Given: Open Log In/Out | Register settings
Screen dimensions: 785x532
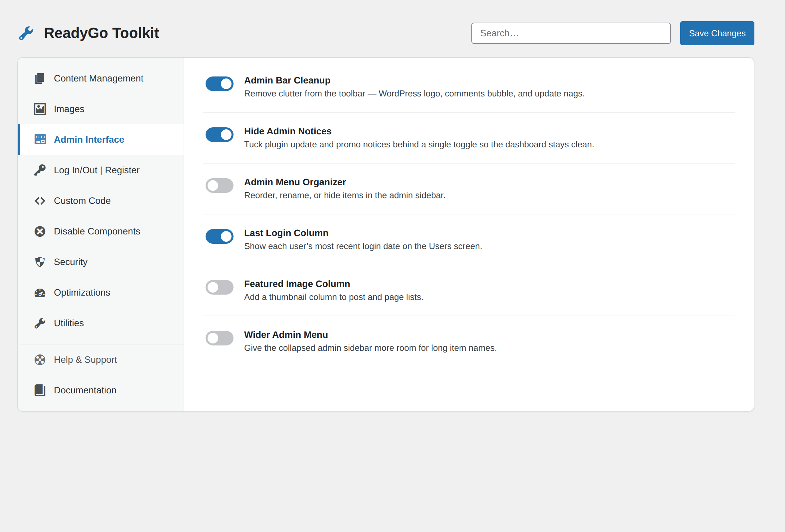Looking at the screenshot, I should coord(101,170).
